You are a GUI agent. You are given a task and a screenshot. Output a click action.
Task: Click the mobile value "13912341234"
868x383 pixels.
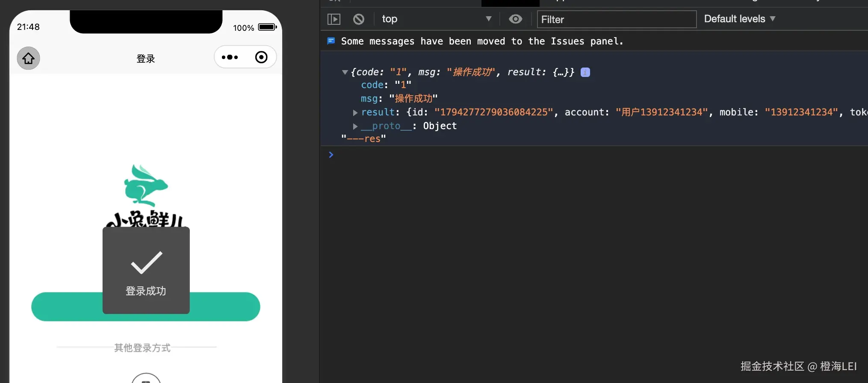[x=801, y=112]
